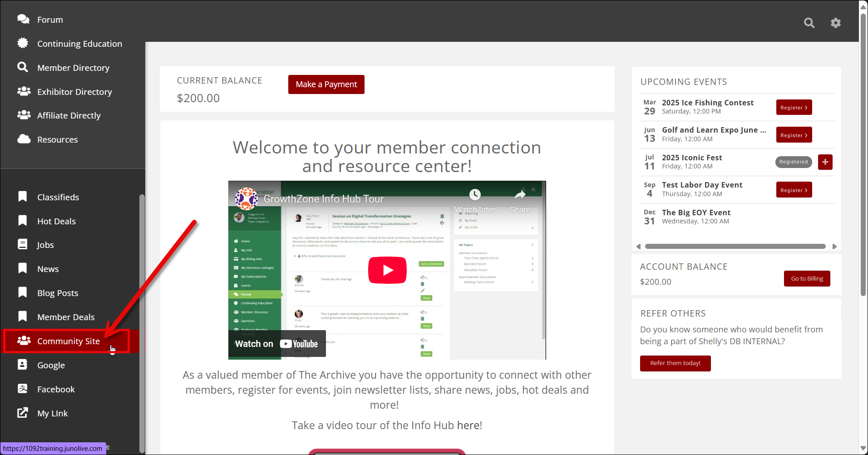Viewport: 868px width, 455px height.
Task: Play the GrowthZone Info Hub Tour video
Action: (387, 270)
